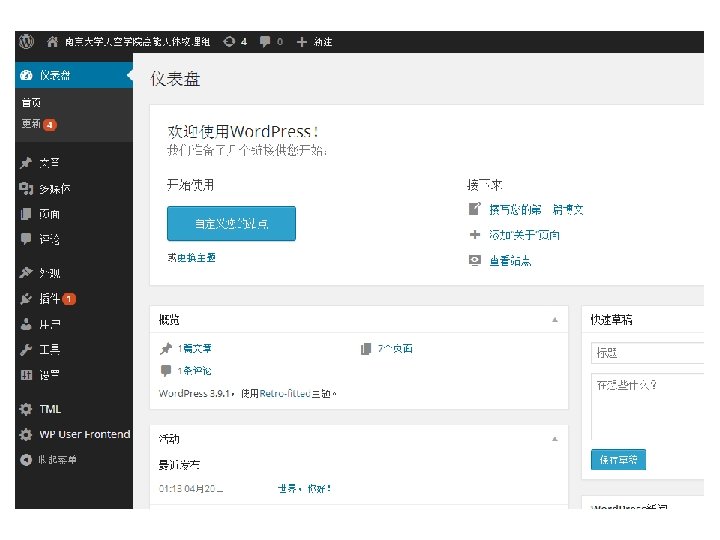
Task: Click the Tools wrench icon in sidebar
Action: (x=26, y=349)
